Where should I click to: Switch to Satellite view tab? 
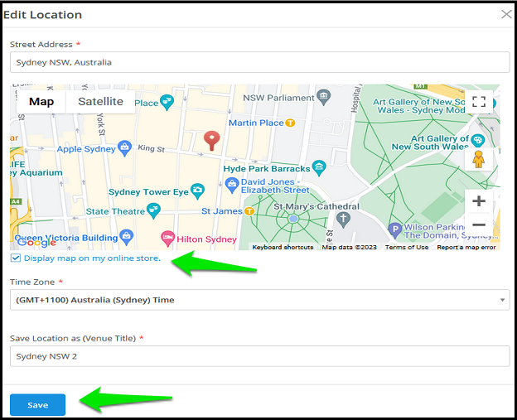100,102
